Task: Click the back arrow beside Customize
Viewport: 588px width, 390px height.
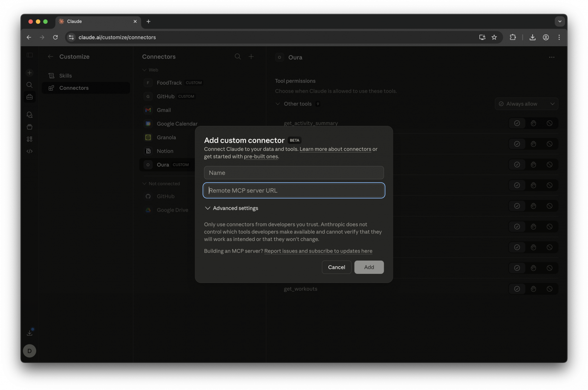Action: [x=51, y=57]
